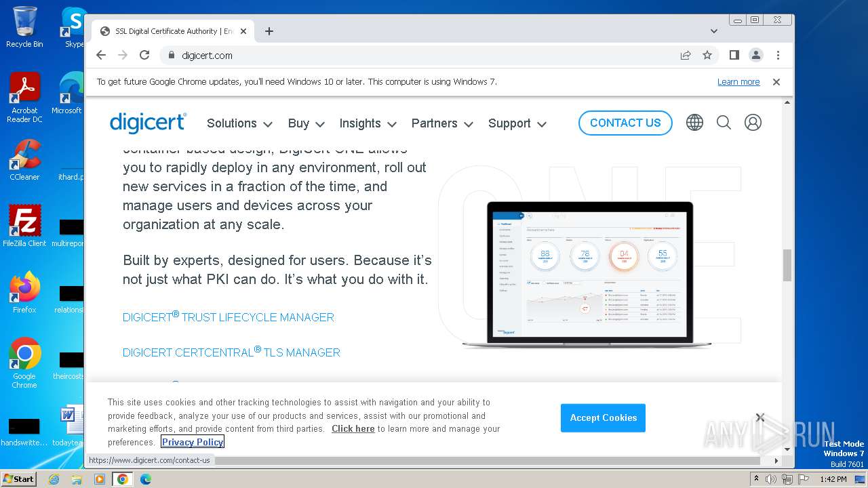Image resolution: width=868 pixels, height=488 pixels.
Task: Go back using Chrome's back arrow
Action: pos(101,55)
